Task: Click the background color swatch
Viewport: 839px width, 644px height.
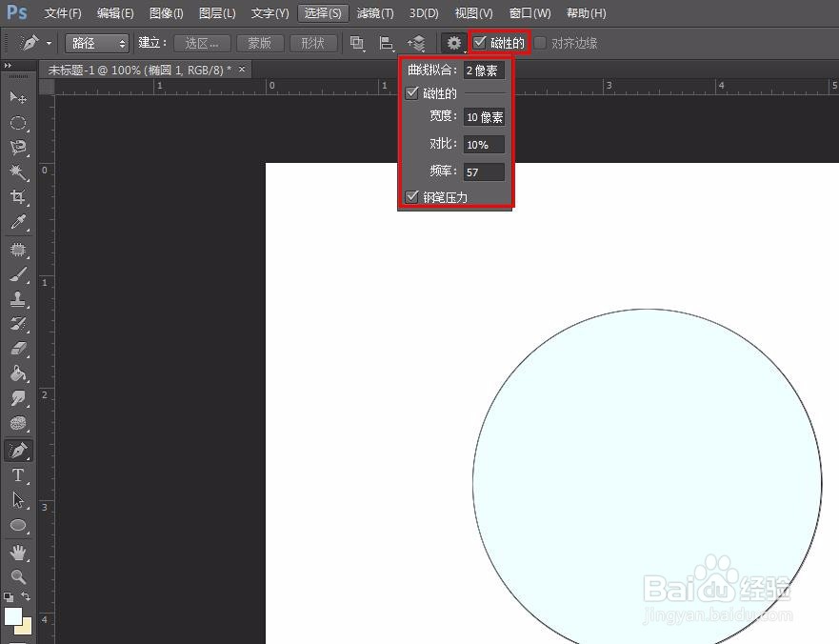Action: (27, 628)
